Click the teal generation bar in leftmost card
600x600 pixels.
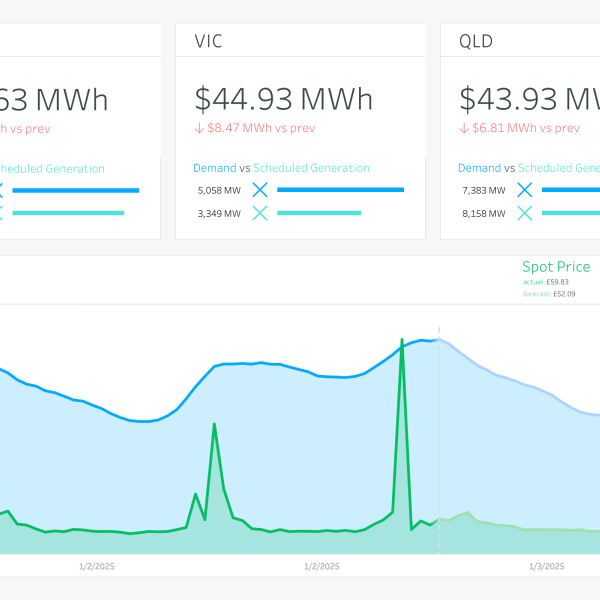(68, 213)
